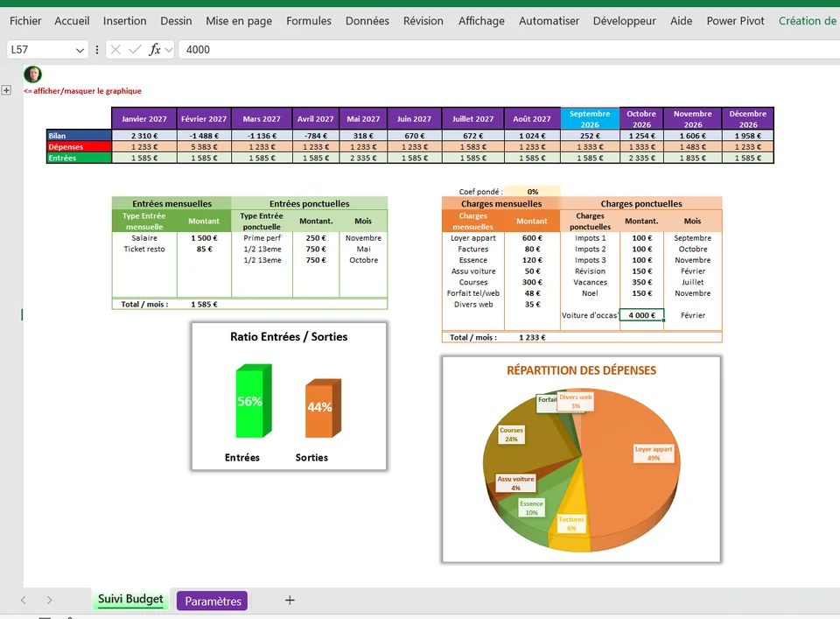Cancel the formula bar entry (X icon)
Screen dimensions: 840x619
click(x=115, y=50)
